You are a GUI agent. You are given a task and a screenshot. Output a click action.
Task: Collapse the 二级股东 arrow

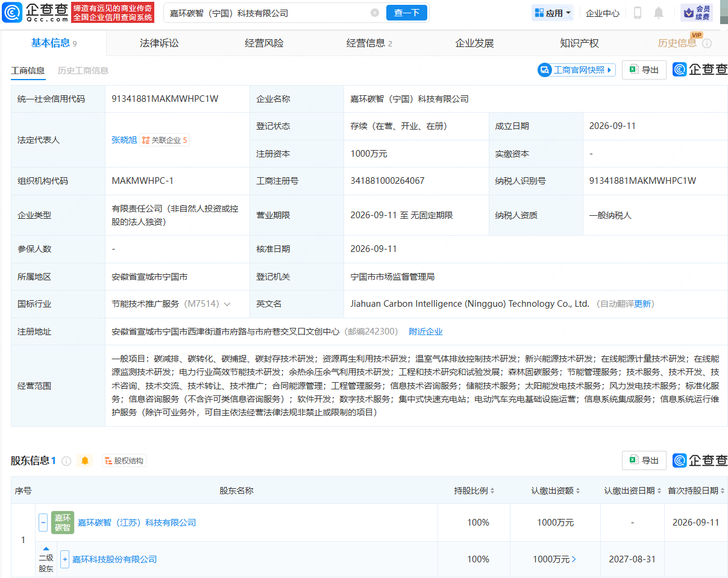(46, 549)
